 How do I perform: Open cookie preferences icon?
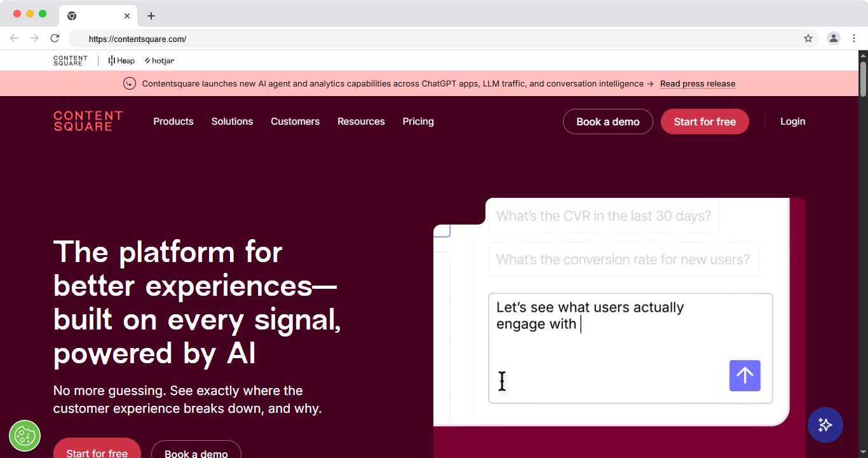coord(25,436)
